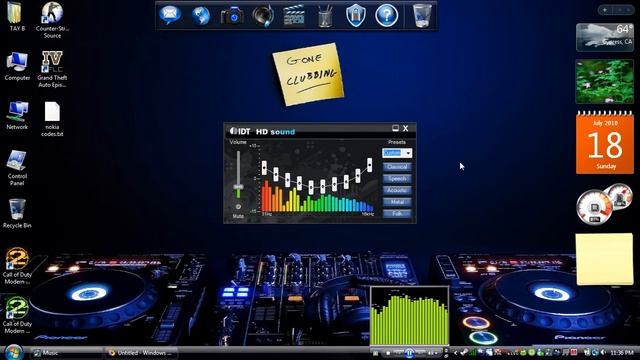Launch the lower Call of Duty Modern shortcut
This screenshot has height=360, width=640.
tap(17, 315)
